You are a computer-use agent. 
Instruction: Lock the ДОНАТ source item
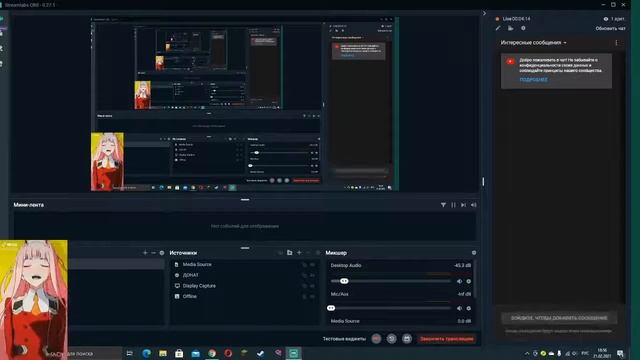tap(304, 275)
